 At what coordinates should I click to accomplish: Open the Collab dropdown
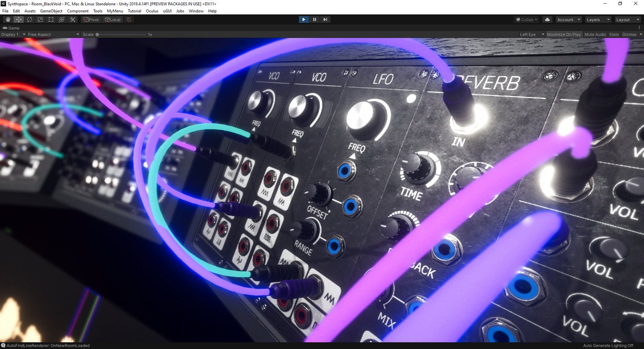tap(527, 19)
